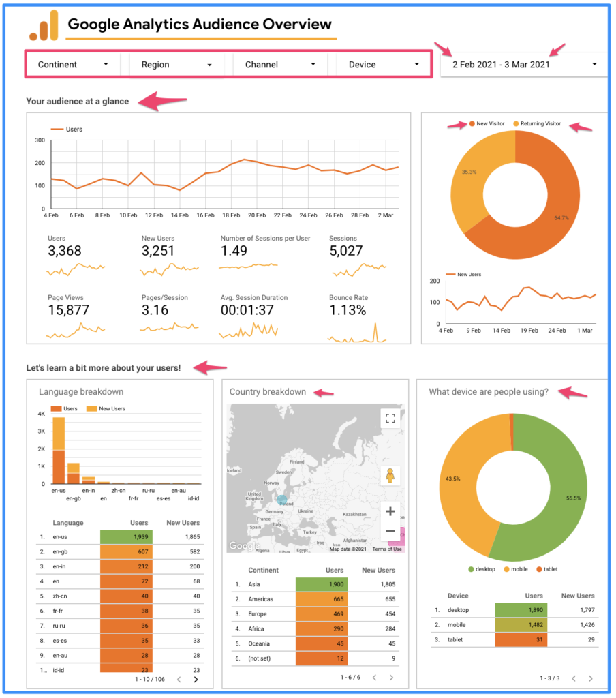The width and height of the screenshot is (616, 698).
Task: Click the Pages/Session value 3.16
Action: coord(155,310)
